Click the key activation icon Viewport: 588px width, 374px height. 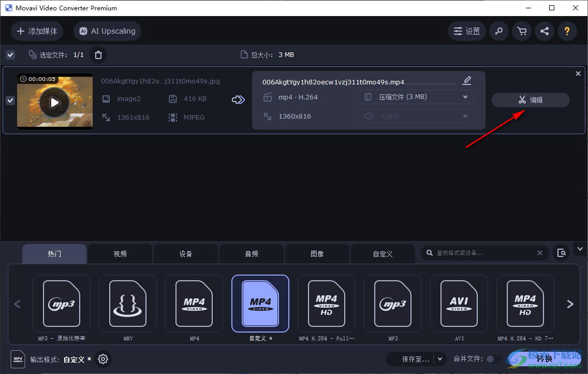coord(499,31)
